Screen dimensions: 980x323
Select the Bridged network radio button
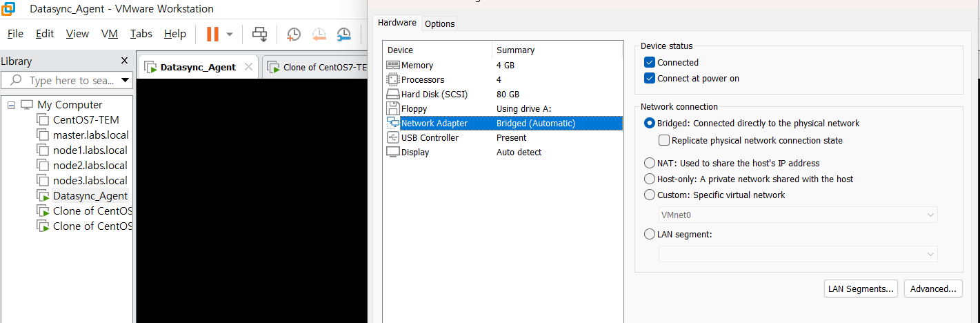pos(649,124)
